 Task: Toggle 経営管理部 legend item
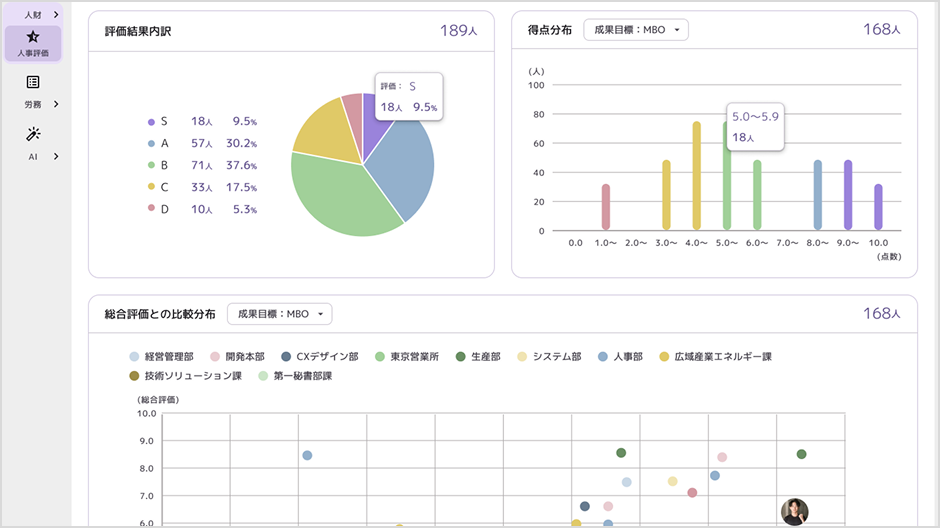pyautogui.click(x=161, y=357)
